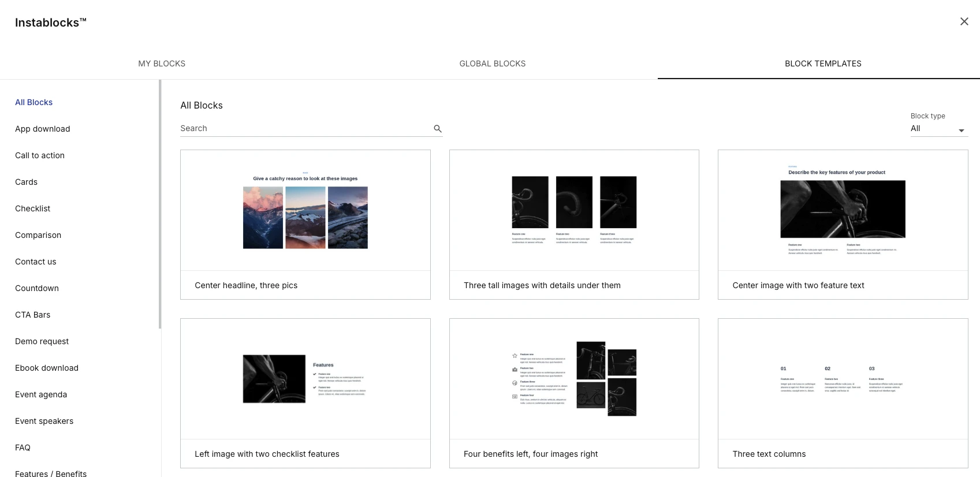Viewport: 980px width, 477px height.
Task: Choose the Center headline, three pics template
Action: tap(305, 224)
